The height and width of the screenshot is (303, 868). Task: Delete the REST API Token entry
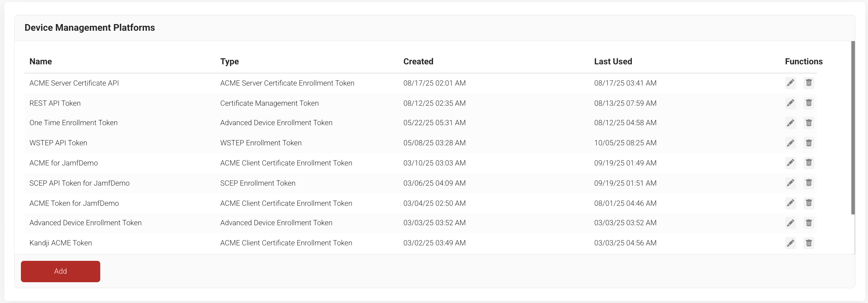click(x=809, y=103)
